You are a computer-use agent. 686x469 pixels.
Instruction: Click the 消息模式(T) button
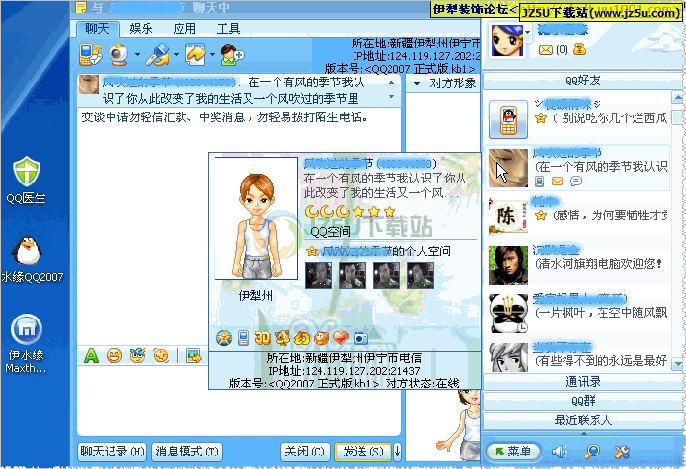187,451
